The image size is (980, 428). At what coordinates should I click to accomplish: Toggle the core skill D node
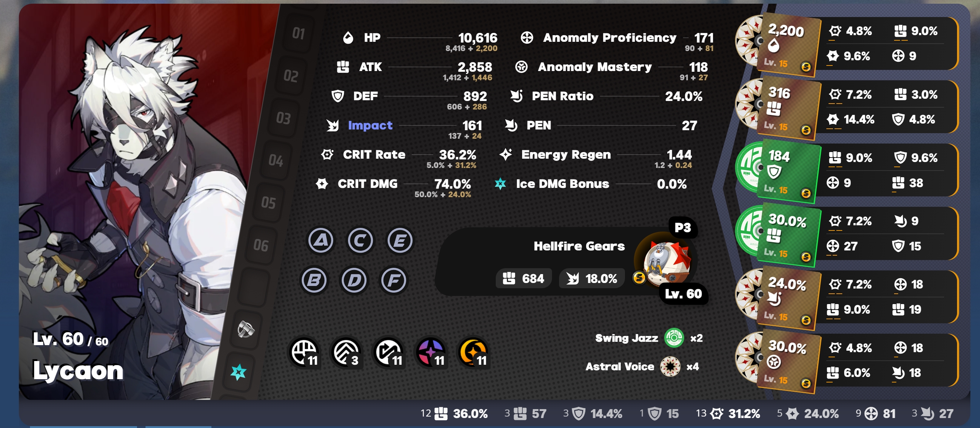click(x=354, y=280)
